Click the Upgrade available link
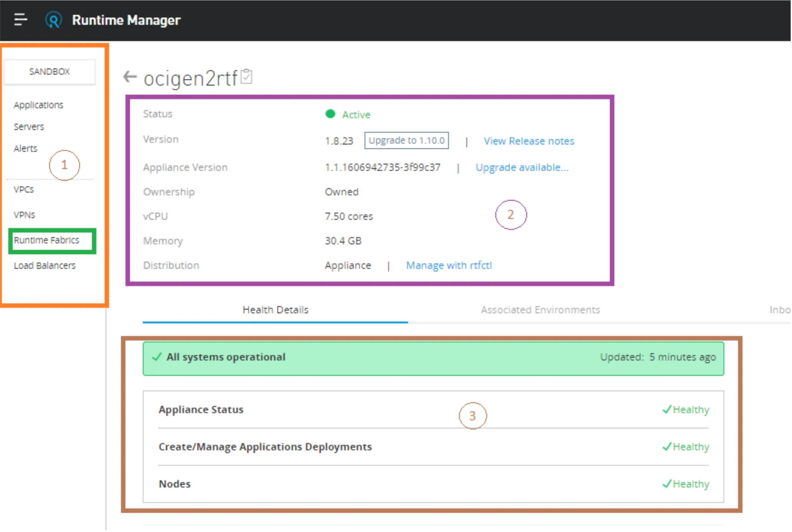This screenshot has height=532, width=792. pyautogui.click(x=522, y=167)
